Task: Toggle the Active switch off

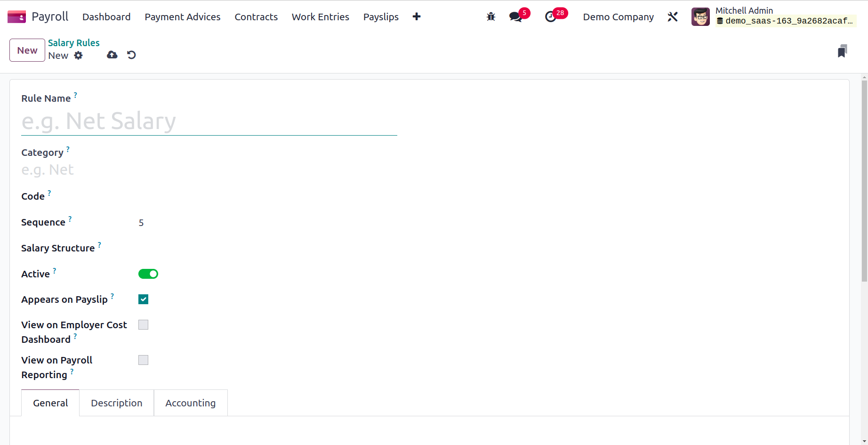Action: (148, 274)
